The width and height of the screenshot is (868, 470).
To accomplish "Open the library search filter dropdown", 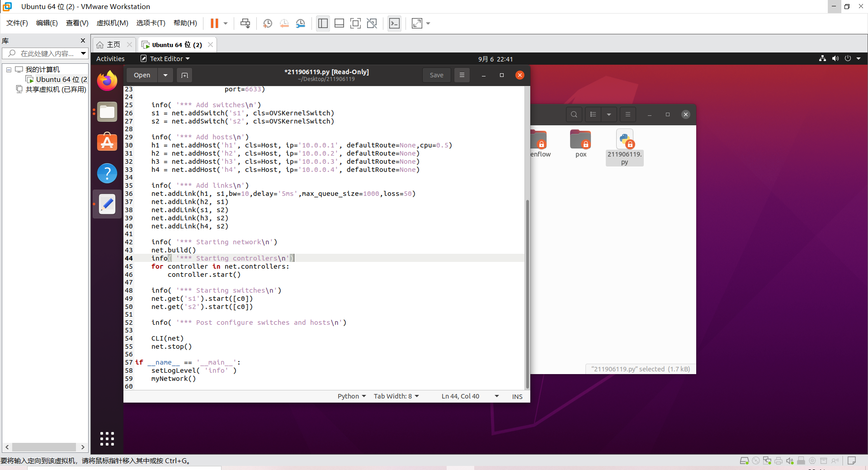I will tap(83, 53).
